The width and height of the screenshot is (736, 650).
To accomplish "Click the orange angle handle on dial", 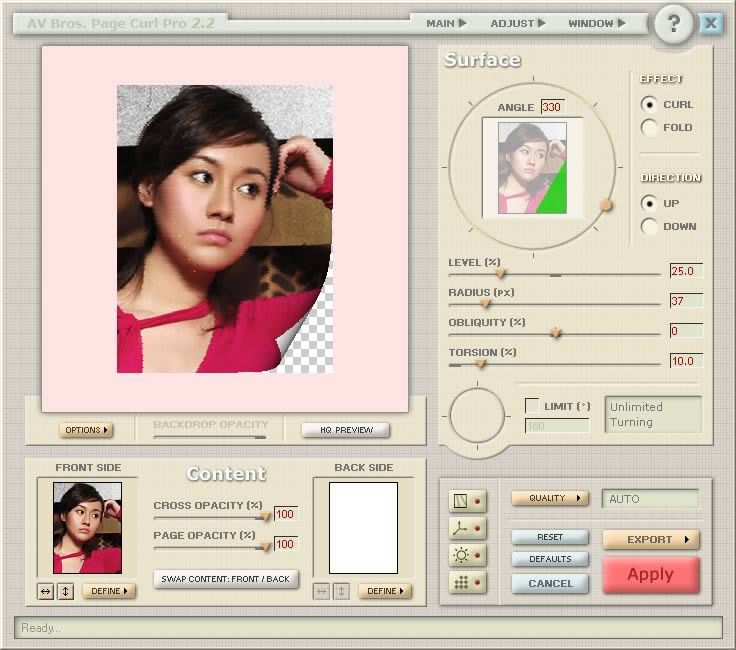I will [606, 205].
